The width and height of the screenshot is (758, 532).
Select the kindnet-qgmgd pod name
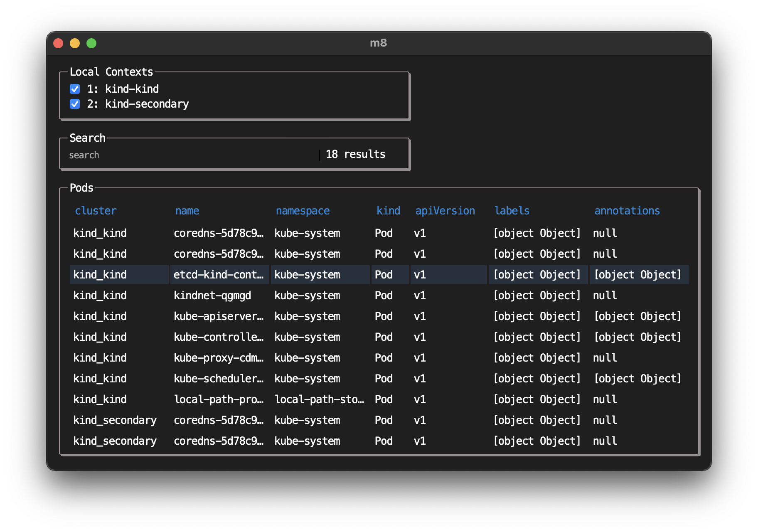212,296
